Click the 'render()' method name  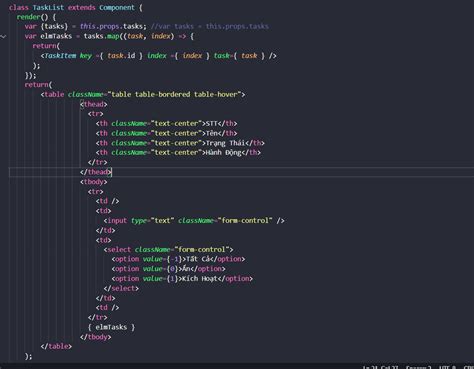click(33, 17)
